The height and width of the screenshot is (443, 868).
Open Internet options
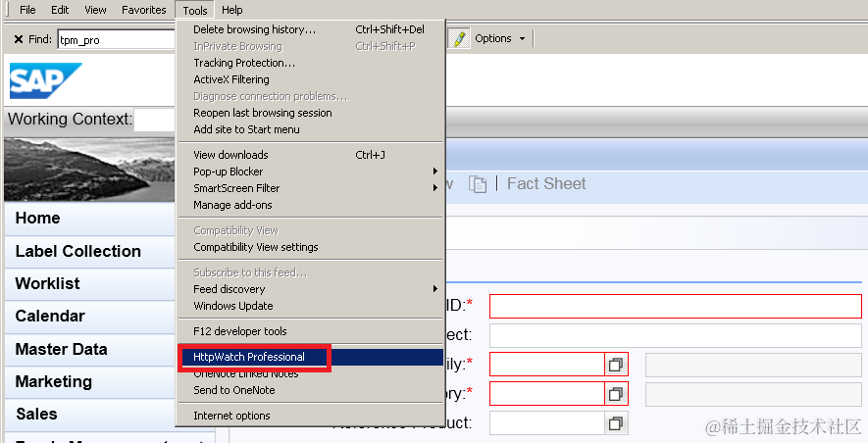(x=311, y=416)
